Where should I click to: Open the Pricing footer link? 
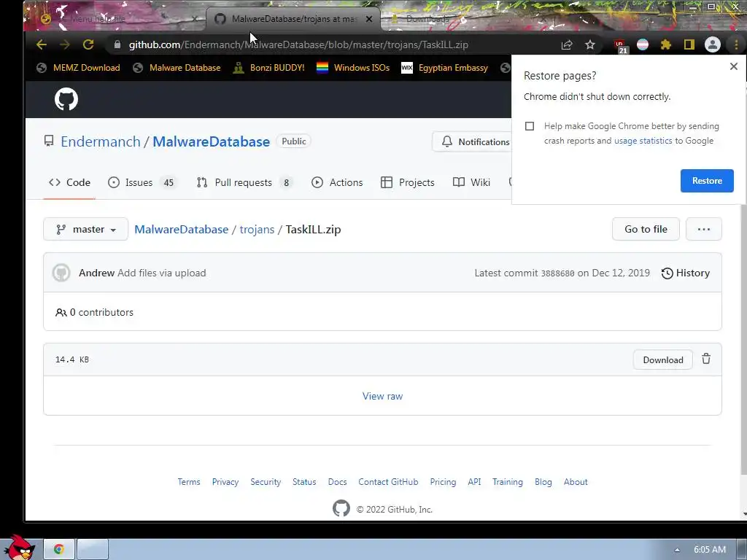click(x=443, y=482)
